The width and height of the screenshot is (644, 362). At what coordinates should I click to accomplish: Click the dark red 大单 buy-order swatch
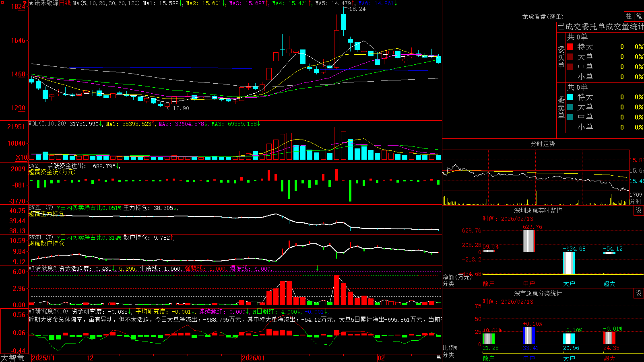click(x=570, y=57)
